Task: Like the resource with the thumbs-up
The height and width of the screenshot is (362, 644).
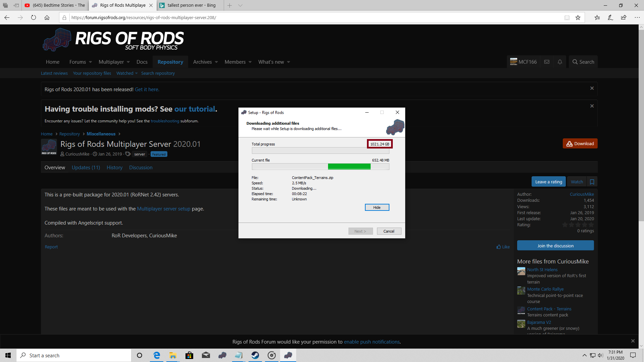Action: point(503,247)
